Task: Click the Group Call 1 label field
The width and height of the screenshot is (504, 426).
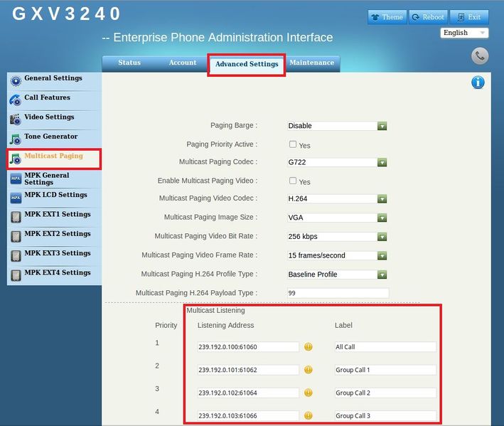Action: [x=385, y=371]
